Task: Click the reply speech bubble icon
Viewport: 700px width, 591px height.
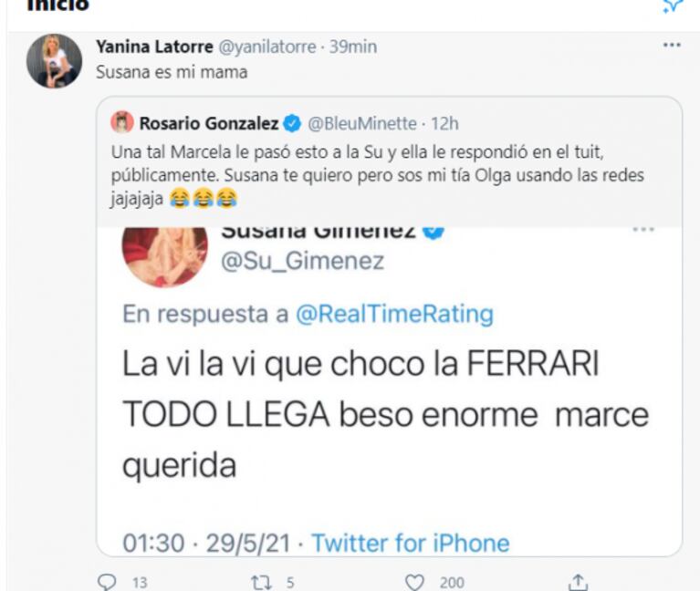Action: point(106,581)
